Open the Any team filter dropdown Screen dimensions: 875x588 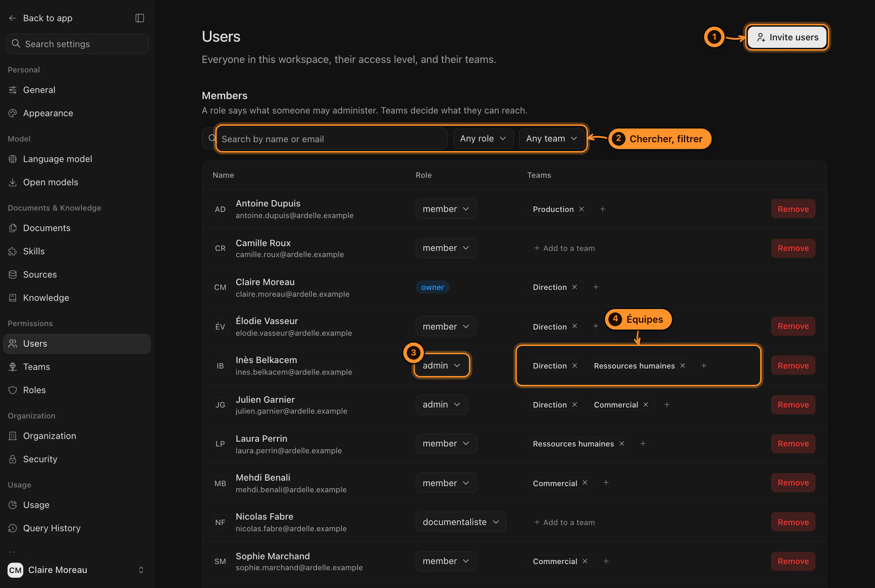551,139
